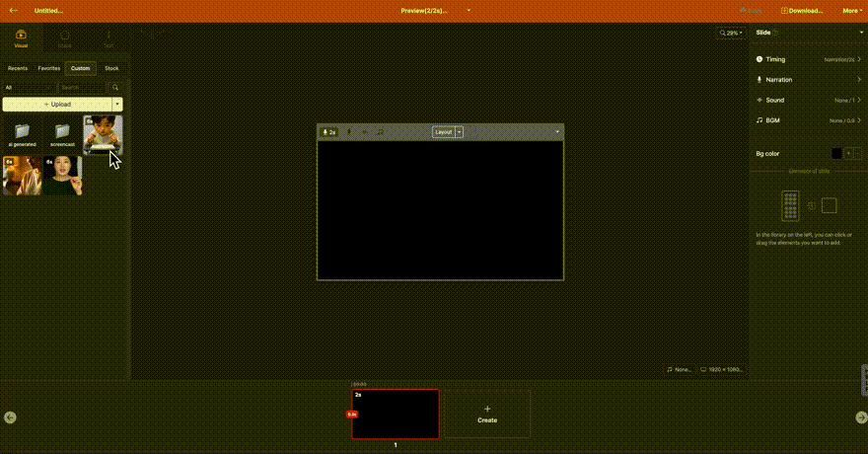The image size is (868, 454).
Task: Go to previous slide with left arrow
Action: 10,417
